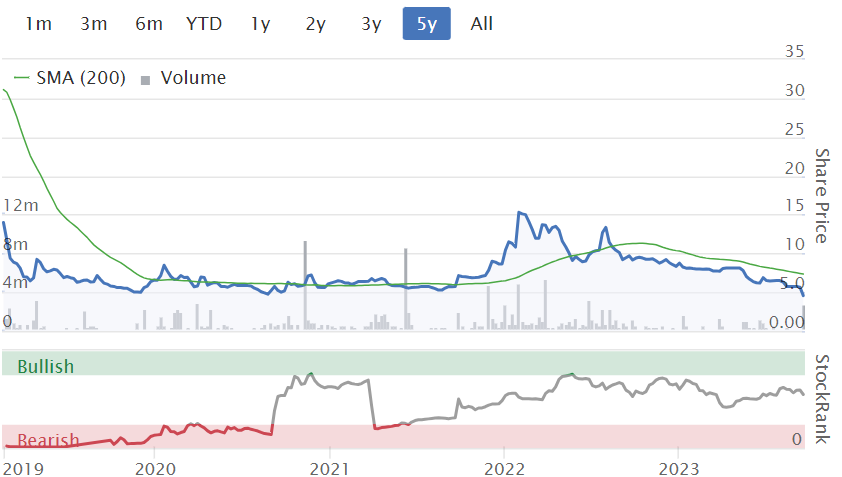
Task: Switch chart to 1y range
Action: 260,23
